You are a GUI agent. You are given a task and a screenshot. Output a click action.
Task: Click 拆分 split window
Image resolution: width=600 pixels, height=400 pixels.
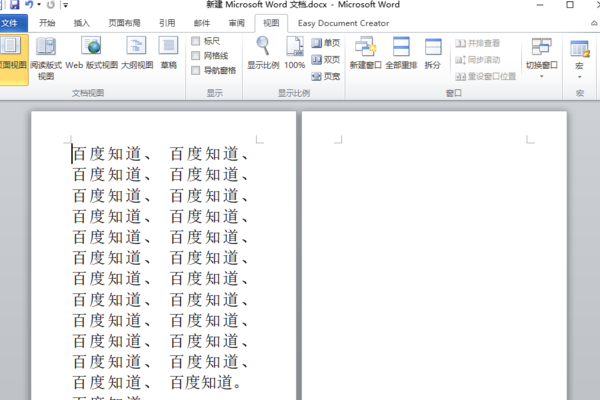(433, 54)
